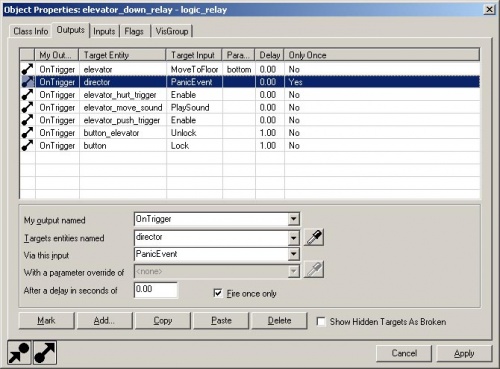Click output icon of button_elevator row
This screenshot has width=500, height=369.
(x=27, y=133)
